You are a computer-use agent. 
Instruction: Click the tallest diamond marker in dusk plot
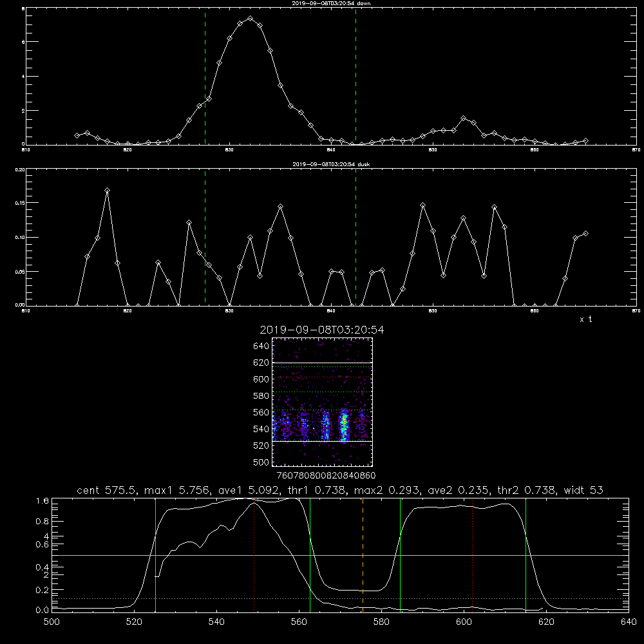coord(107,191)
